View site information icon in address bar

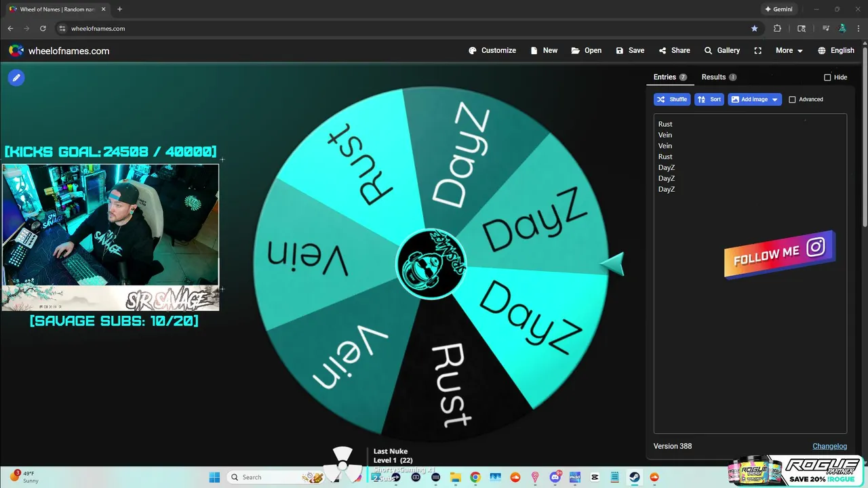point(62,28)
